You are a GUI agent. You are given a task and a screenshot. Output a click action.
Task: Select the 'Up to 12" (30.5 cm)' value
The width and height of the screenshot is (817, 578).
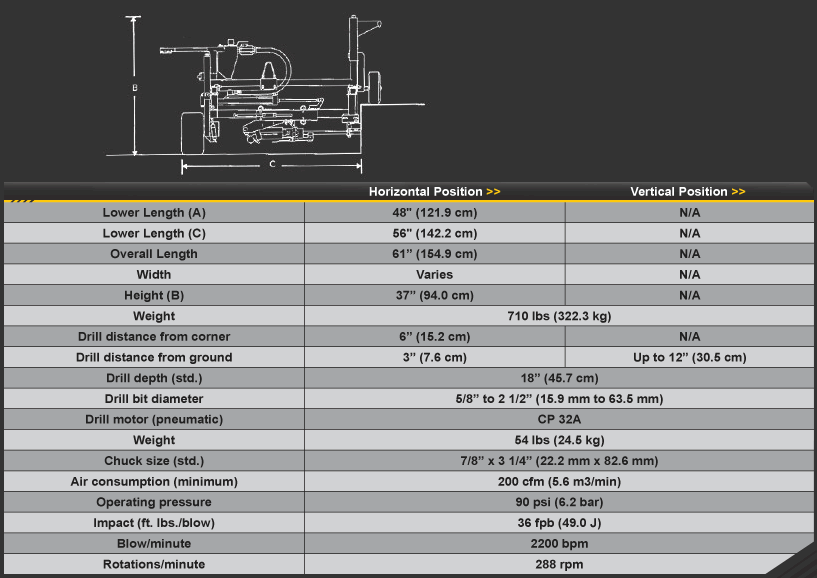[x=689, y=358]
